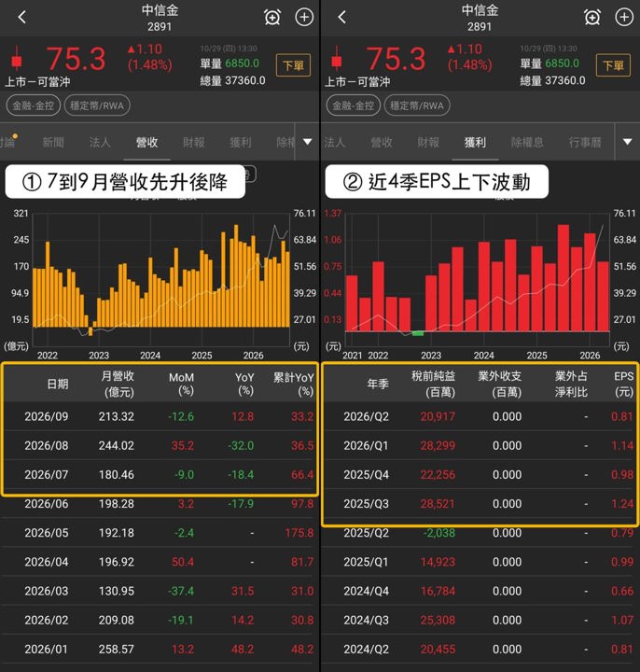This screenshot has height=672, width=640.
Task: Select the 2026/Q2 earnings row
Action: click(480, 416)
